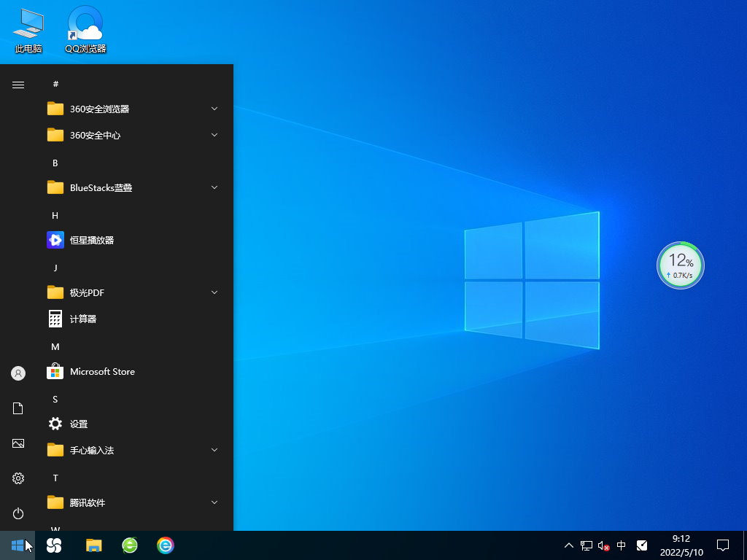The width and height of the screenshot is (747, 560).
Task: Open File Explorer from the taskbar
Action: click(x=93, y=545)
